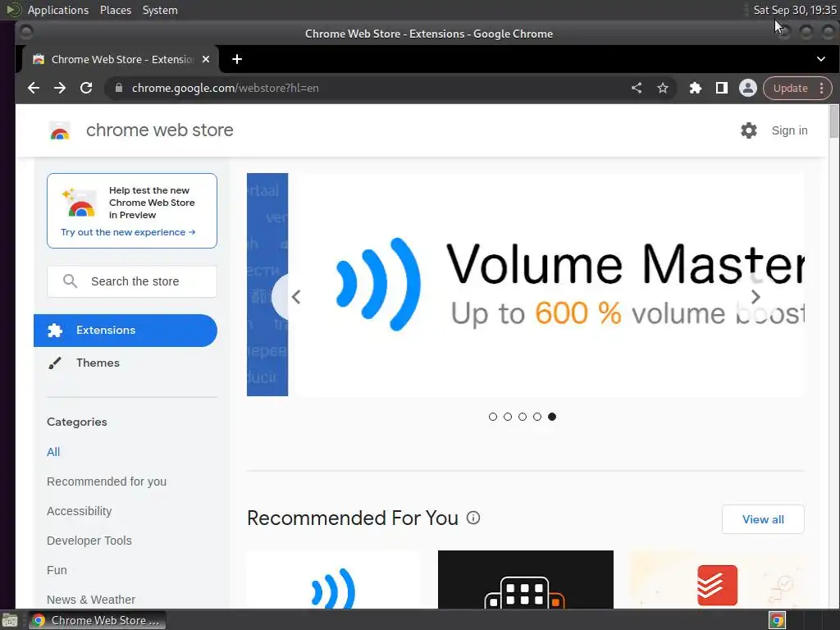The image size is (840, 630).
Task: Click search magnifier icon in store
Action: click(71, 281)
